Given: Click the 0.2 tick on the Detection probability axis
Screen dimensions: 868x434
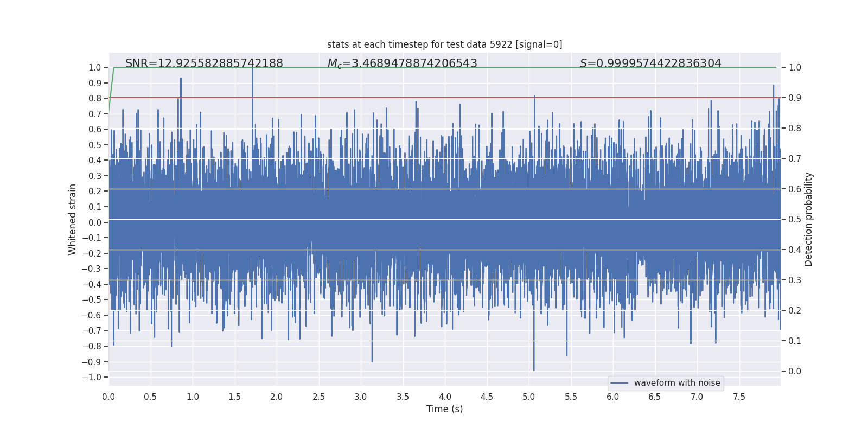Looking at the screenshot, I should [795, 311].
